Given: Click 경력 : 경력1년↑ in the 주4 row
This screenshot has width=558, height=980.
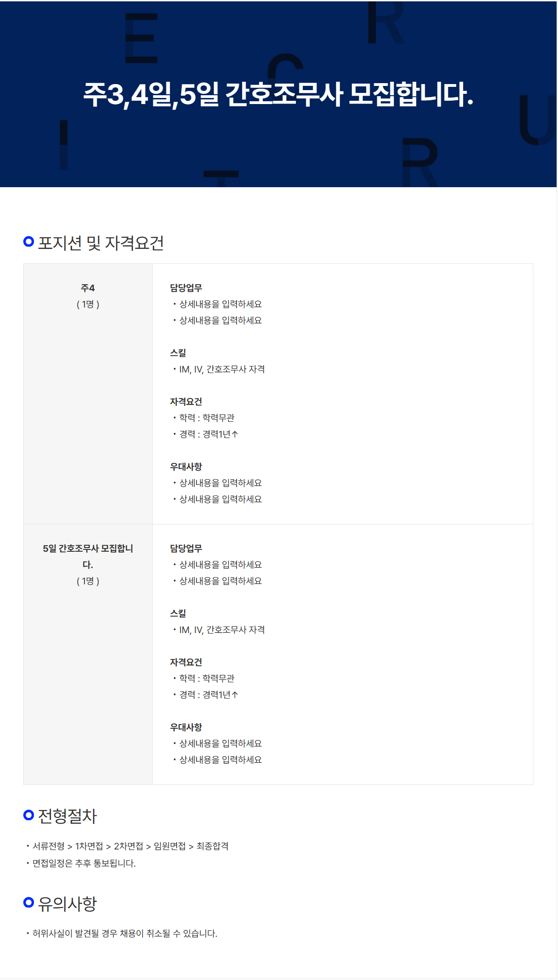Looking at the screenshot, I should point(209,434).
